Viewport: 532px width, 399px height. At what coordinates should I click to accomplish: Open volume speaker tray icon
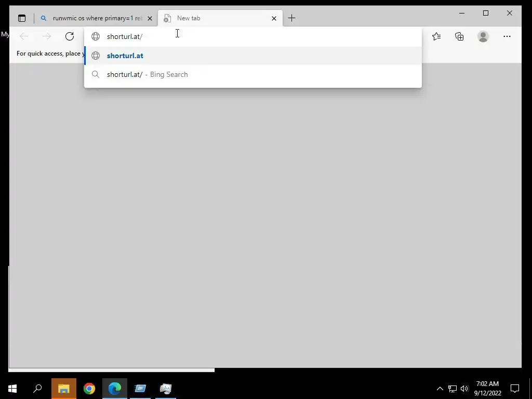pos(464,389)
